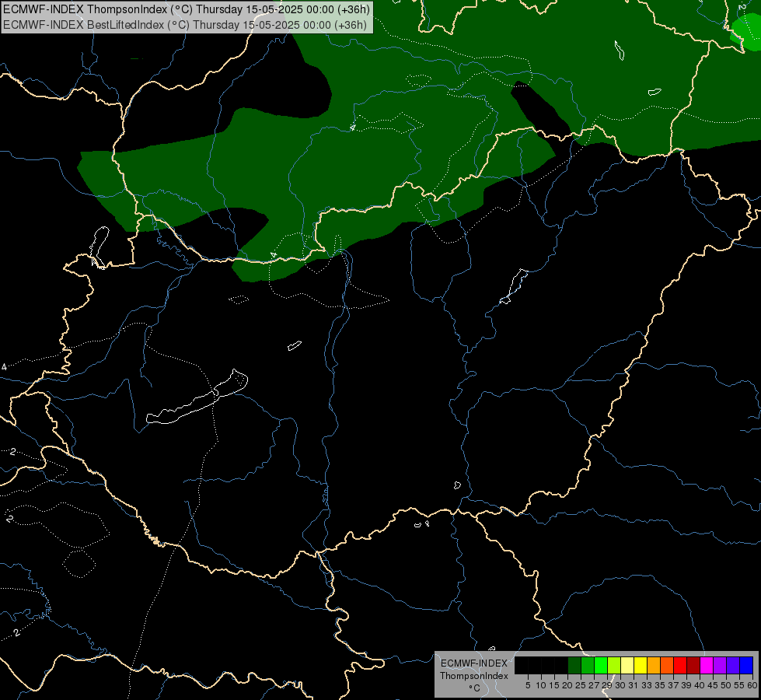Image resolution: width=761 pixels, height=700 pixels.
Task: Click the dark red 39–40 legend swatch
Action: pos(693,665)
